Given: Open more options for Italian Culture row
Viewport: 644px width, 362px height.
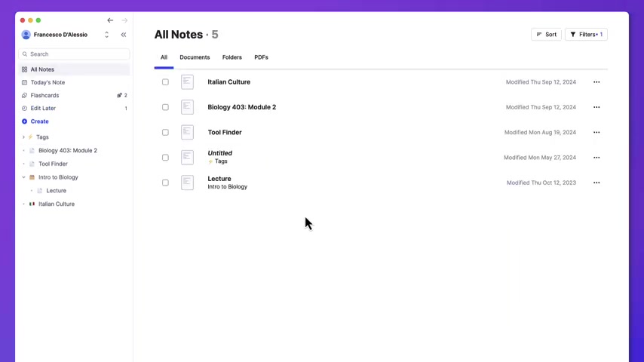Looking at the screenshot, I should pyautogui.click(x=596, y=82).
